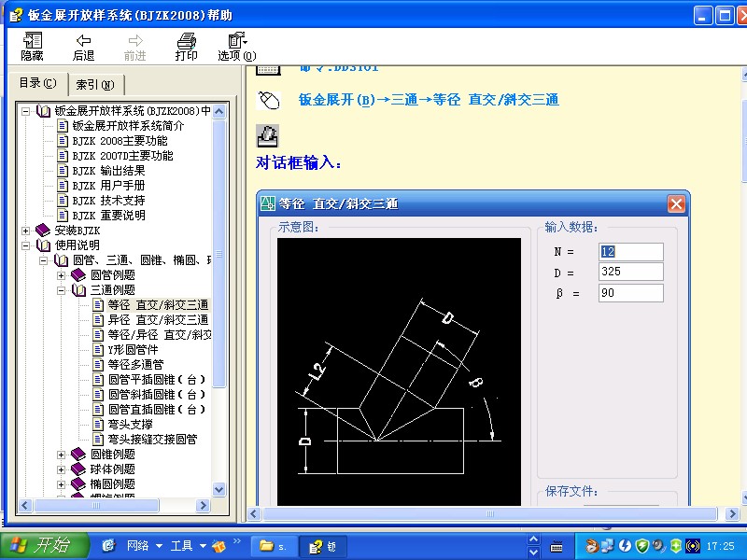Image resolution: width=747 pixels, height=560 pixels.
Task: Select the 等径多通管 tree item
Action: [135, 365]
